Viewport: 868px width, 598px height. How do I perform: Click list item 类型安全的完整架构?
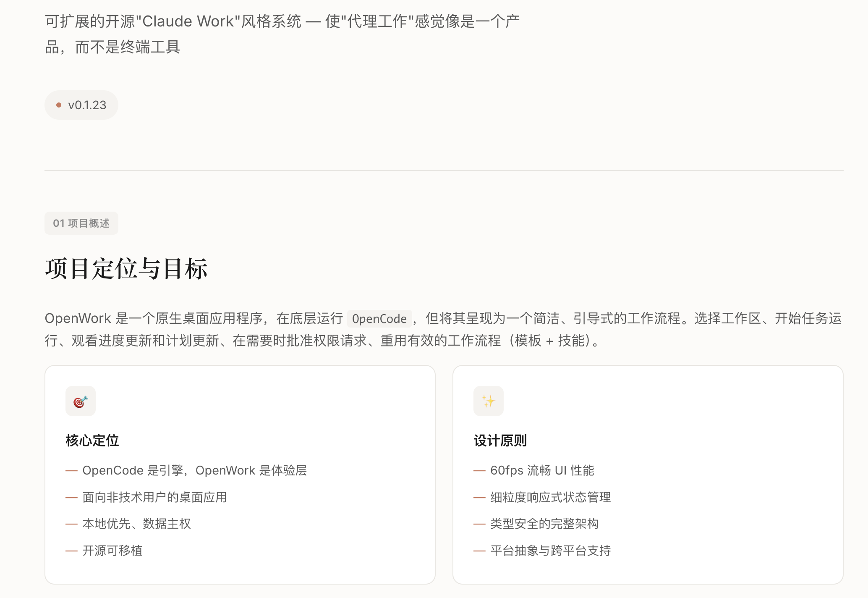click(x=544, y=524)
